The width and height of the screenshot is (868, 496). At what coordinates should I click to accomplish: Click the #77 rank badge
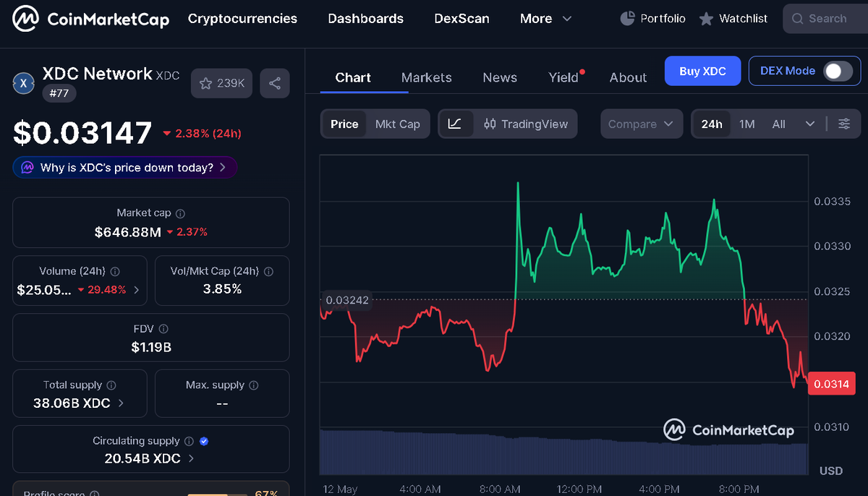point(59,93)
